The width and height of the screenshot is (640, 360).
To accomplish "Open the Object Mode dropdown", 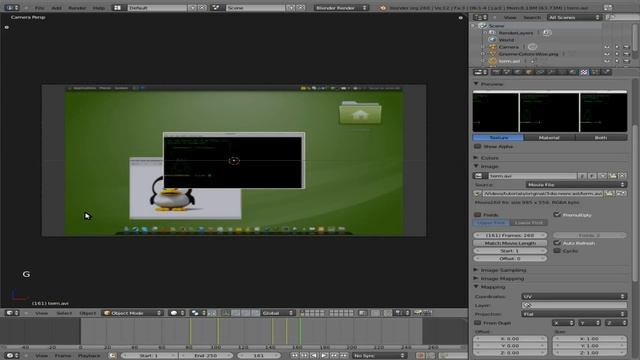I will [133, 313].
